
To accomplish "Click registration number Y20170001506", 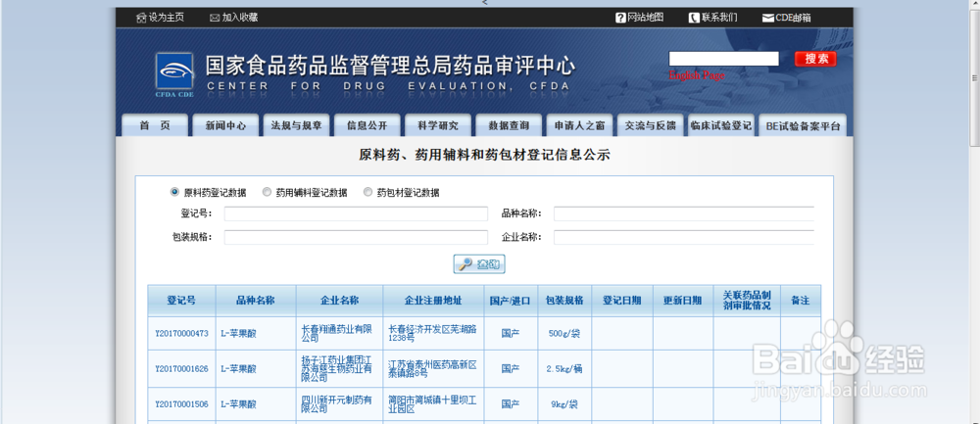I will point(181,404).
